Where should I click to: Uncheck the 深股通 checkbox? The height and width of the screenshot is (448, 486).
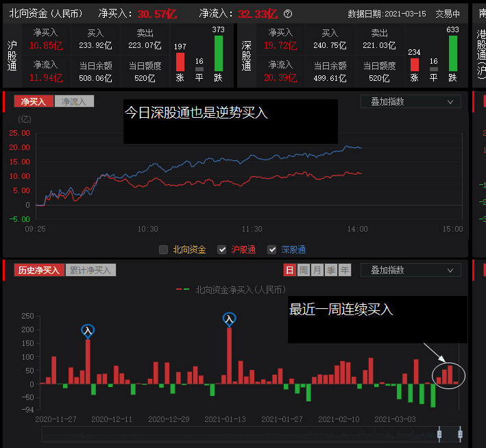pos(272,249)
